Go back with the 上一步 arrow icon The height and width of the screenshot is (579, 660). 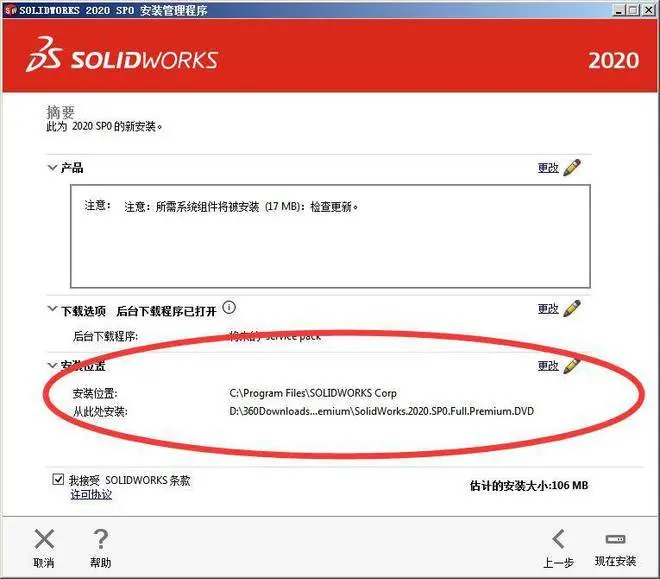(558, 539)
